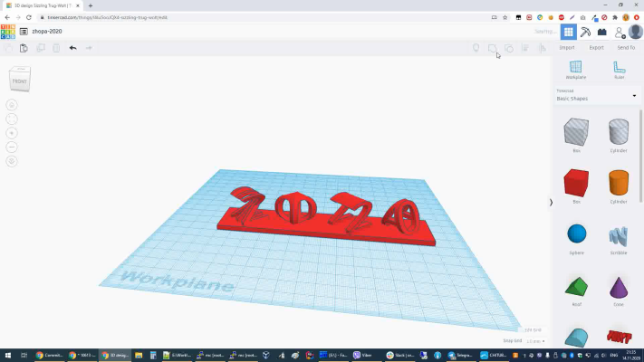Viewport: 644px width, 362px height.
Task: Bookmark this page with the star
Action: 505,18
